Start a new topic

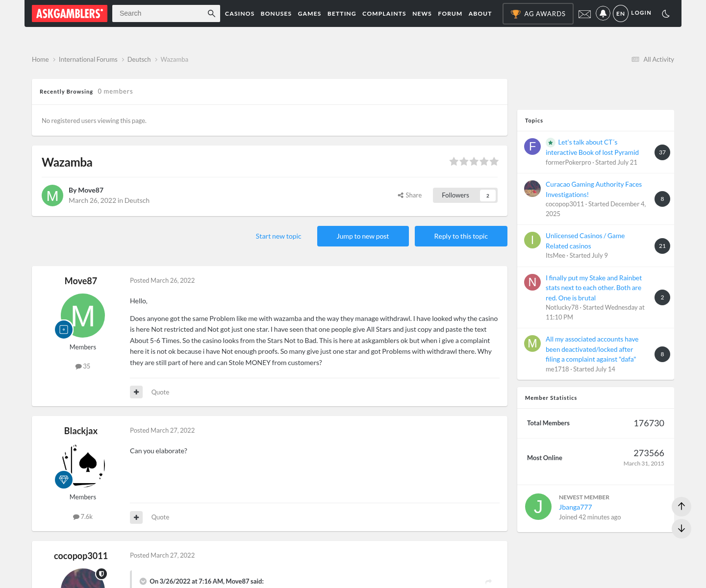[278, 236]
